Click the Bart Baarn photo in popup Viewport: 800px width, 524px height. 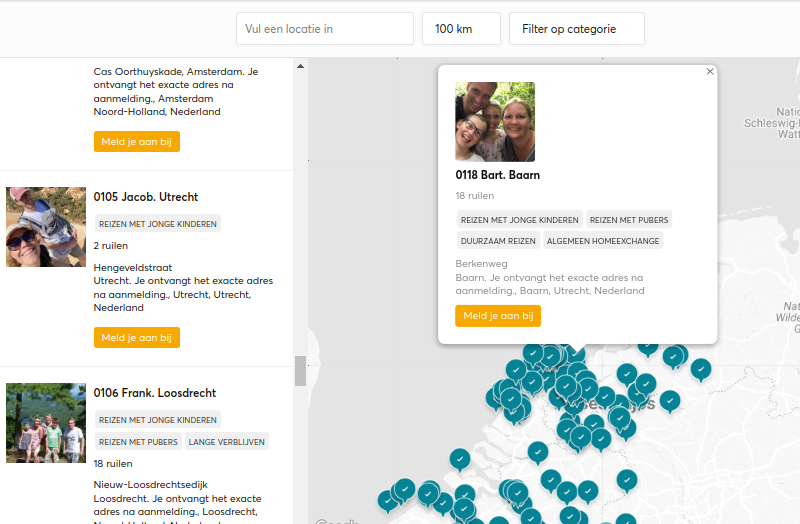pyautogui.click(x=495, y=122)
